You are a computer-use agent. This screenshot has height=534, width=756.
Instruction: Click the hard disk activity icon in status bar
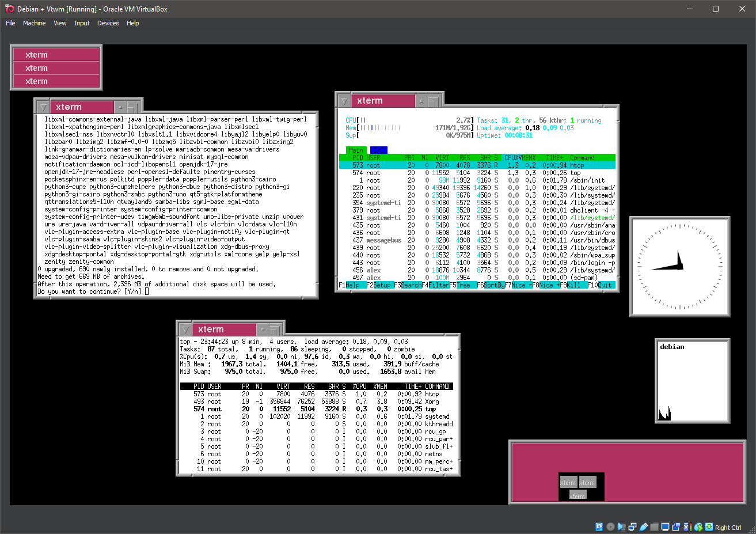tap(599, 527)
